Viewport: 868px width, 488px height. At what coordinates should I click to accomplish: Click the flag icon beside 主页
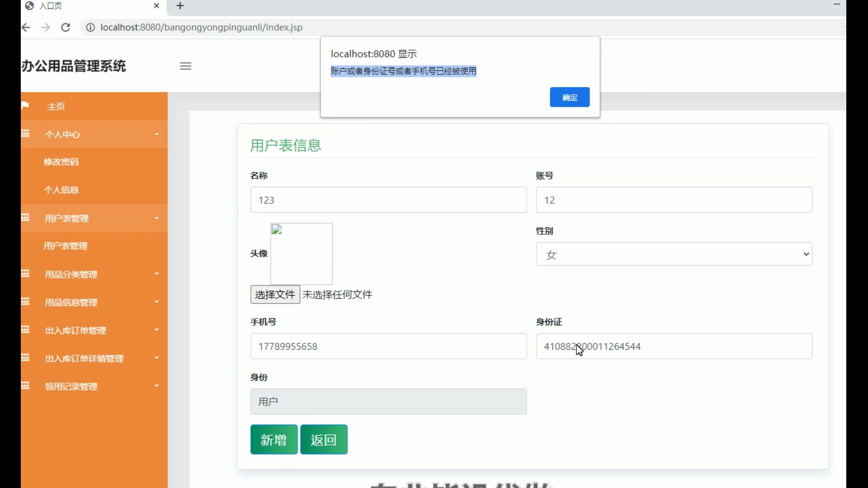[25, 106]
